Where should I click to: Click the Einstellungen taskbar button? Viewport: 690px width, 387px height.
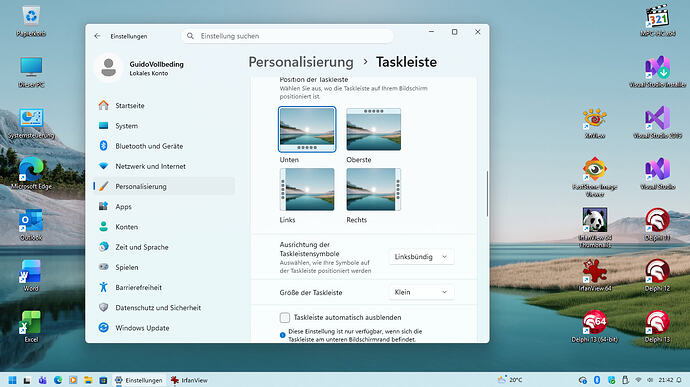point(139,380)
